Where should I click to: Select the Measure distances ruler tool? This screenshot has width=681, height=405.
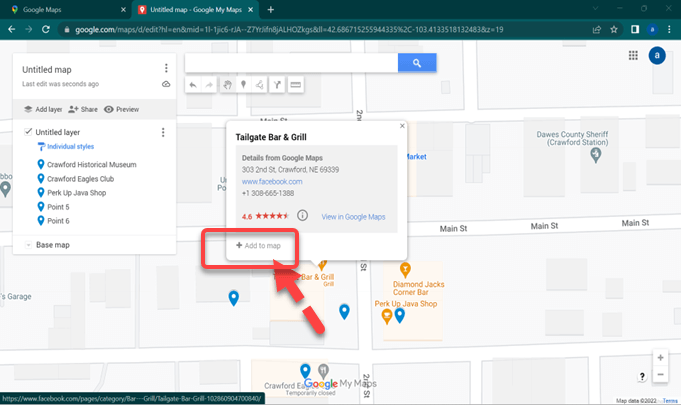click(x=295, y=85)
